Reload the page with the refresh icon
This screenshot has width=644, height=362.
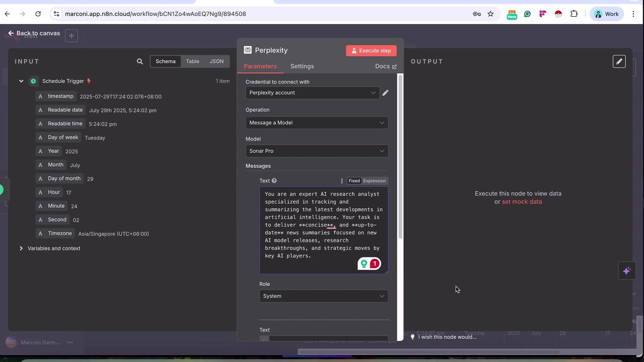38,14
